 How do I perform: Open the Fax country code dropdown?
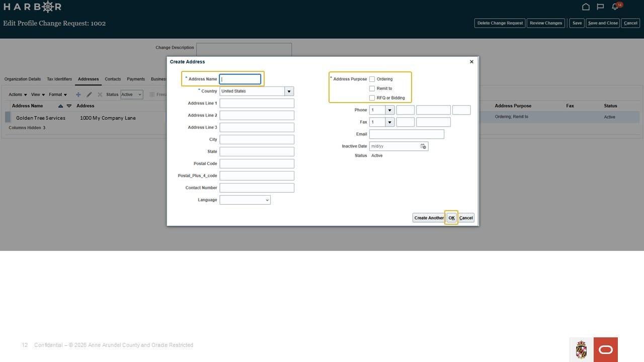[389, 122]
